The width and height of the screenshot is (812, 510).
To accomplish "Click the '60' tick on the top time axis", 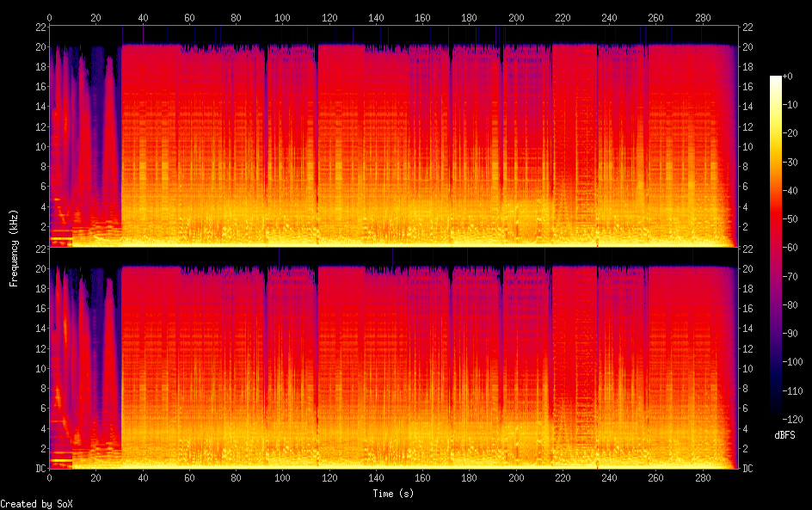I will pos(189,17).
